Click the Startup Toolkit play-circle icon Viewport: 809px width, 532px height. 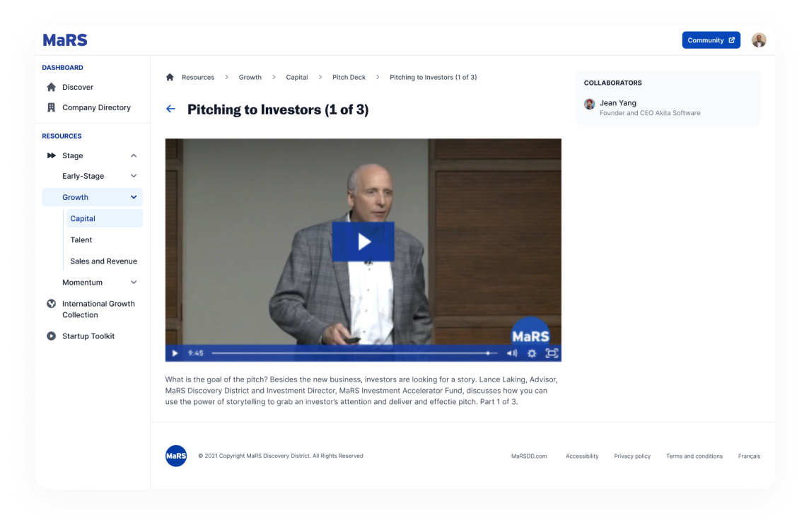pyautogui.click(x=51, y=336)
